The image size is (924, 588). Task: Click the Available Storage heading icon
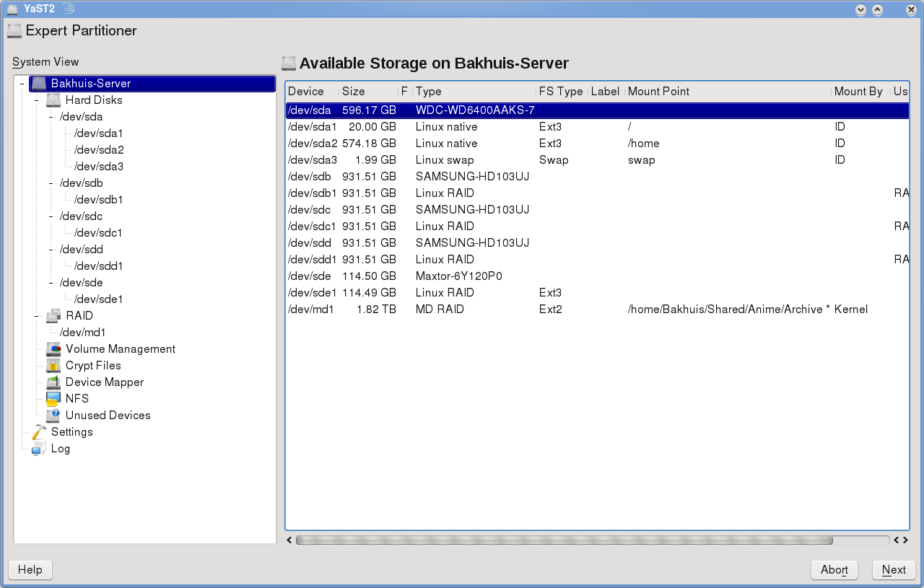click(289, 63)
